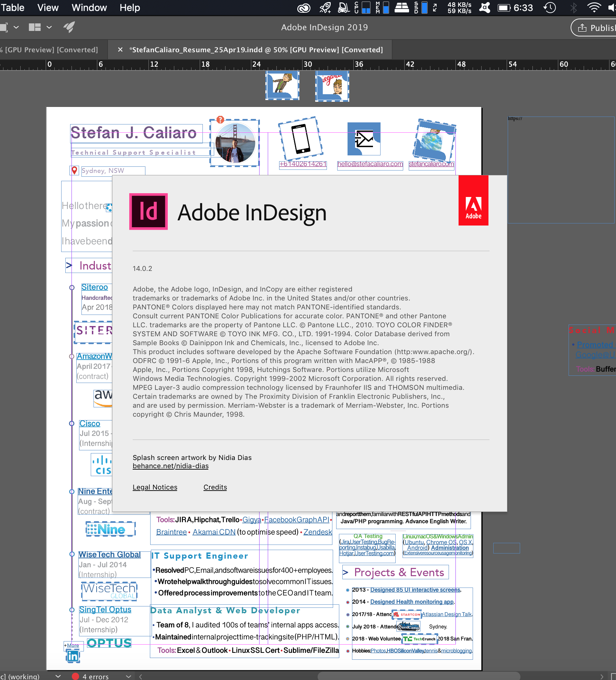
Task: Select the email envelope icon graphic
Action: point(364,139)
